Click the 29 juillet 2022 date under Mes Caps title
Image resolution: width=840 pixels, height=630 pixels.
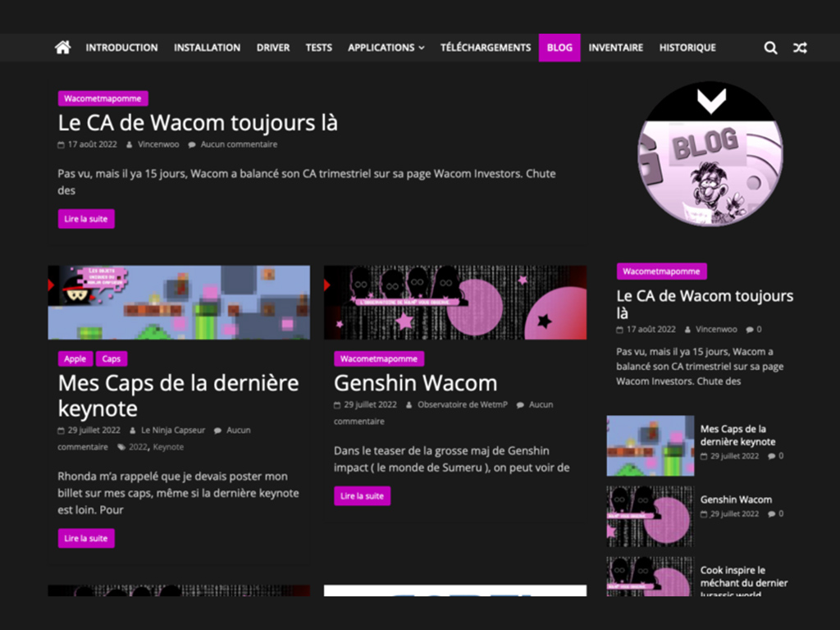click(x=94, y=430)
